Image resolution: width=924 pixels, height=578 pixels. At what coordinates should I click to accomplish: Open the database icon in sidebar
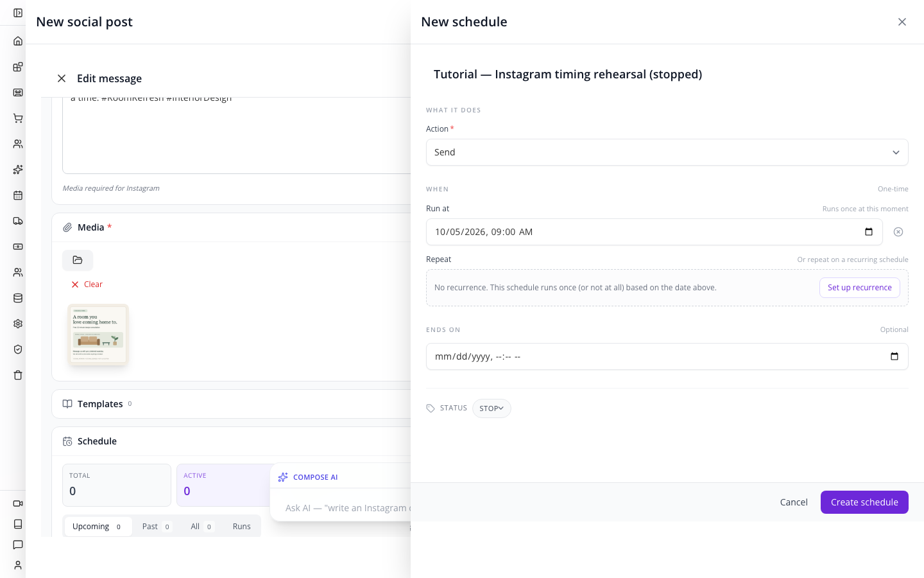pyautogui.click(x=18, y=298)
